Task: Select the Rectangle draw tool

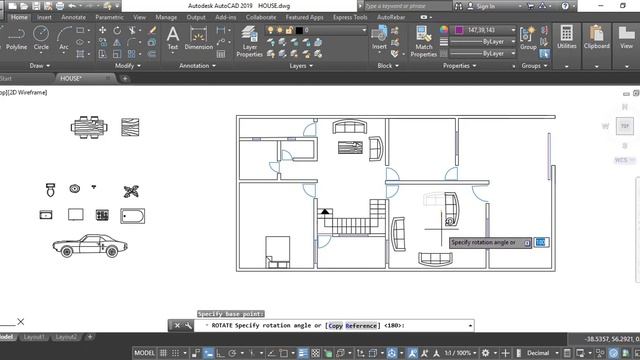Action: tap(80, 30)
